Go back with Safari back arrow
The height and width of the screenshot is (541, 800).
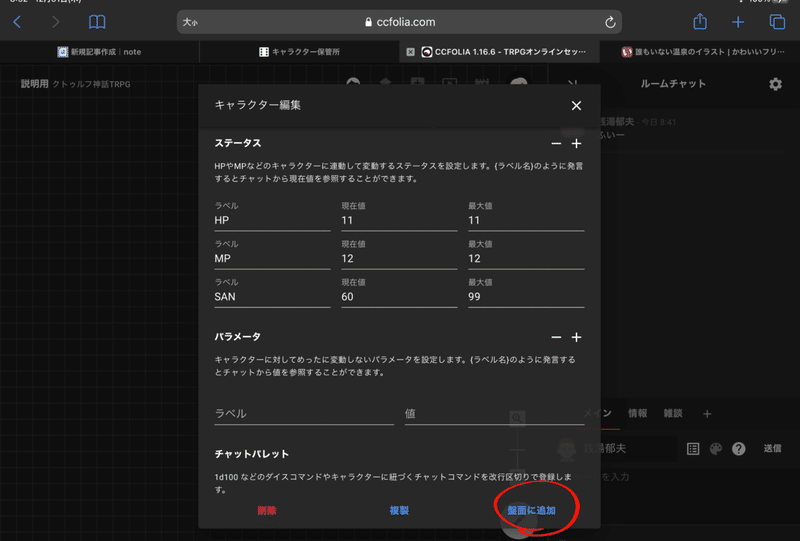17,22
